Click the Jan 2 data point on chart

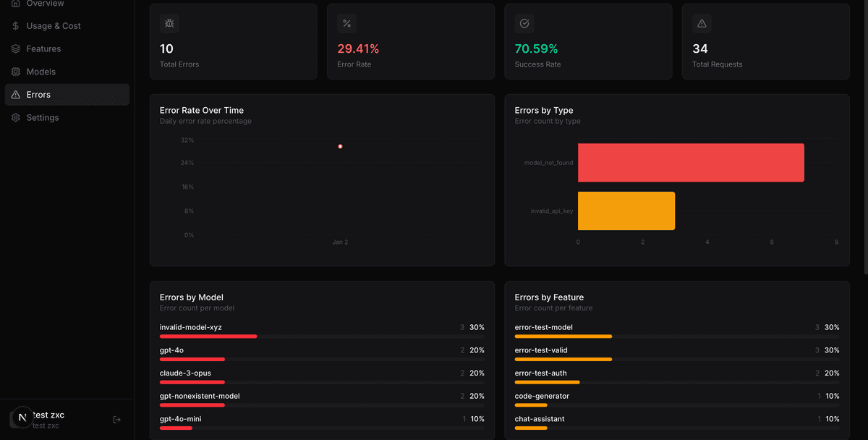point(340,147)
